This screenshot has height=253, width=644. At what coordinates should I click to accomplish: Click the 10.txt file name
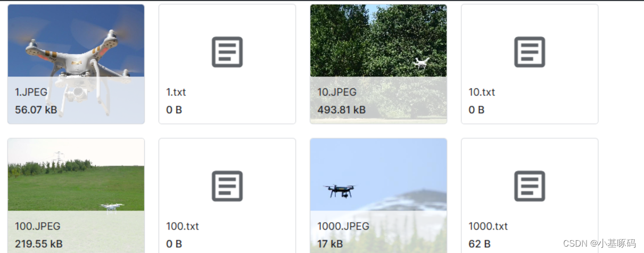pyautogui.click(x=482, y=92)
